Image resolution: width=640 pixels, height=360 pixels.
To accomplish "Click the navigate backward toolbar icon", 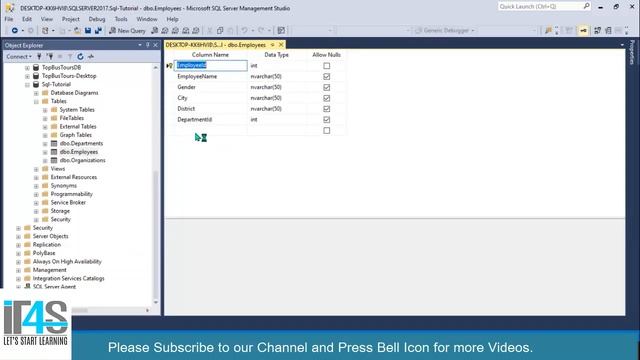I will (x=15, y=31).
